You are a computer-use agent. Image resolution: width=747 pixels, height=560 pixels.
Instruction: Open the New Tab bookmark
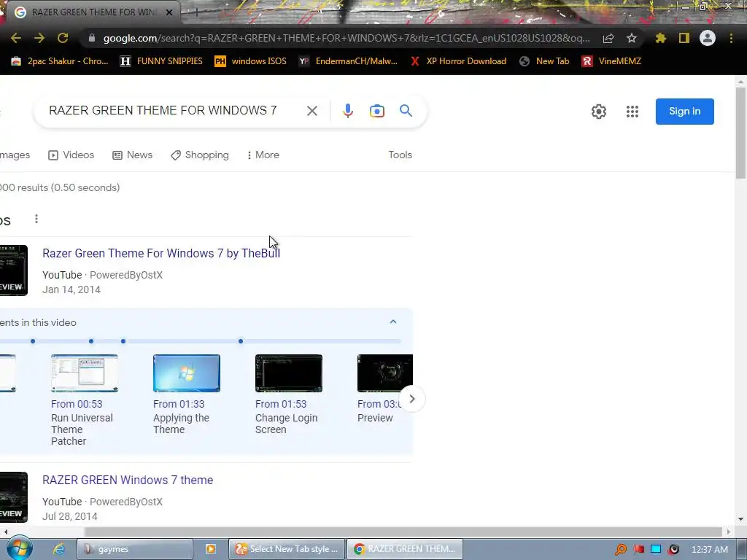544,61
